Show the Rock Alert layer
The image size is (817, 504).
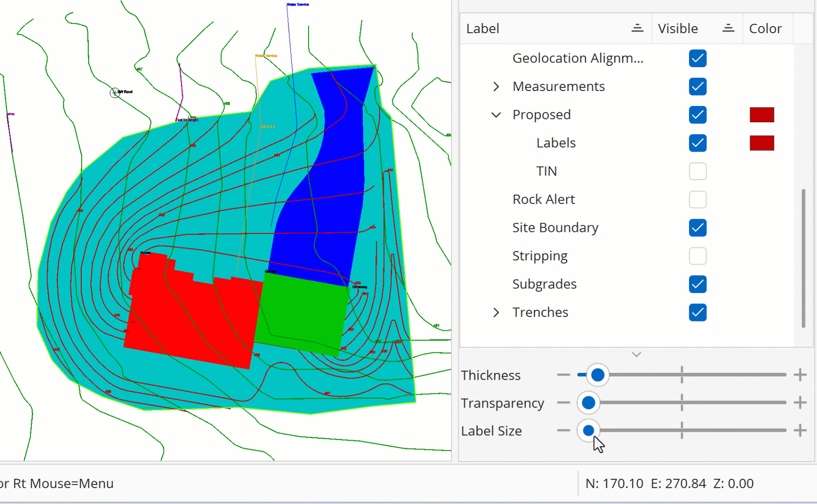[x=697, y=200]
